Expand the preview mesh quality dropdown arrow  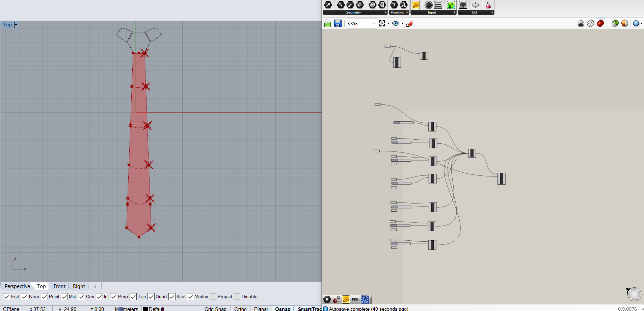(x=642, y=23)
